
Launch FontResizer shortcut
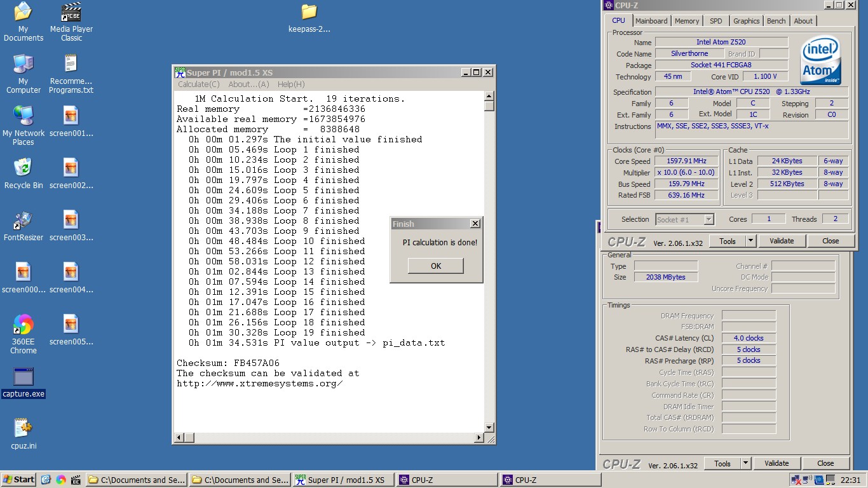tap(24, 226)
